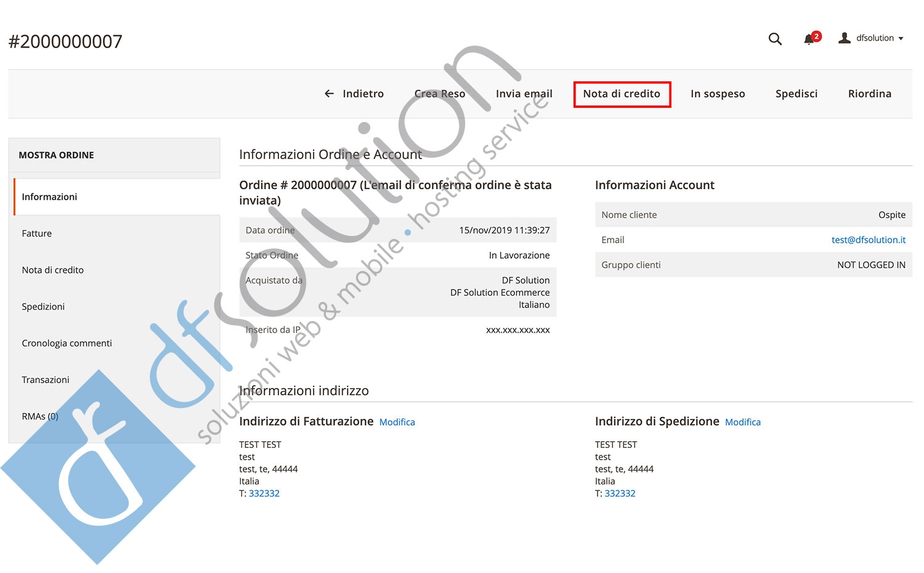Click the Crea Reso button
The width and height of the screenshot is (924, 573).
(x=440, y=94)
